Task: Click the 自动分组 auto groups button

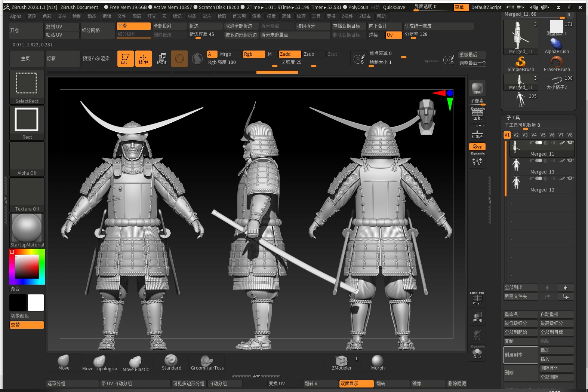Action: coord(225,384)
